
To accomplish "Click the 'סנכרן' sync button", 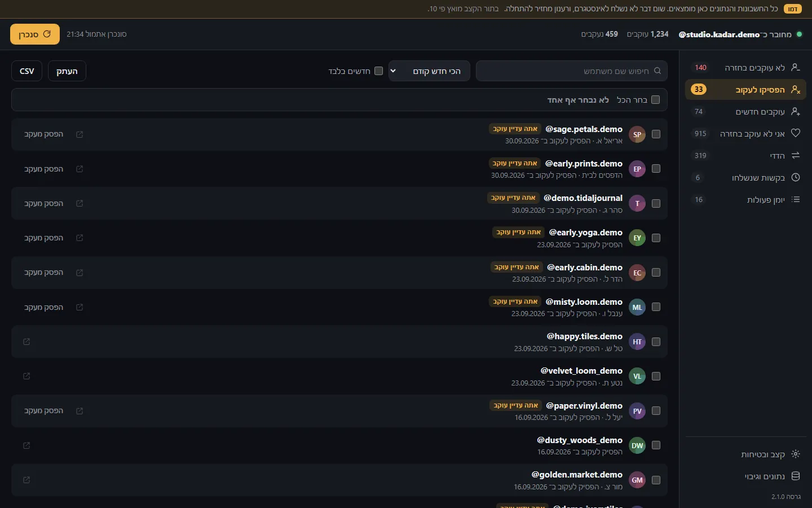I will coord(35,34).
